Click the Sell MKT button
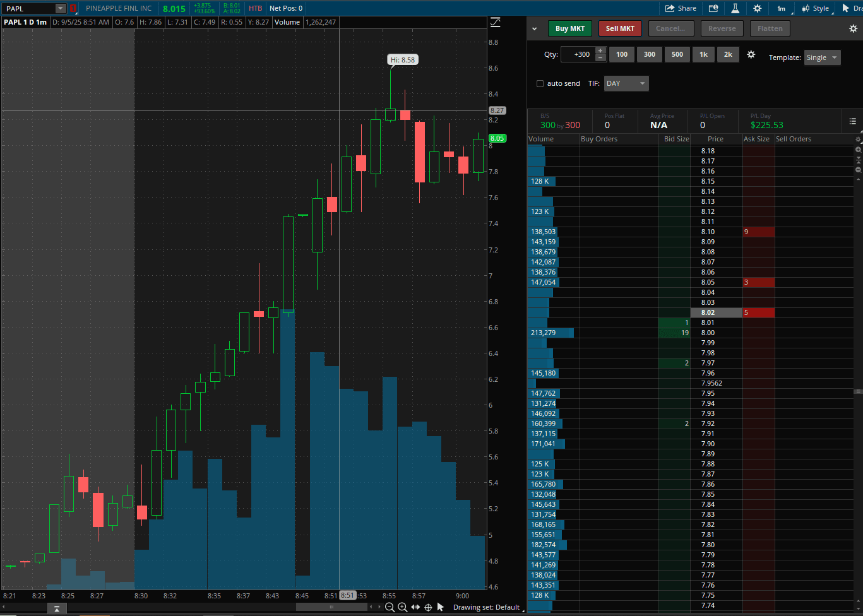This screenshot has height=616, width=863. click(x=620, y=28)
